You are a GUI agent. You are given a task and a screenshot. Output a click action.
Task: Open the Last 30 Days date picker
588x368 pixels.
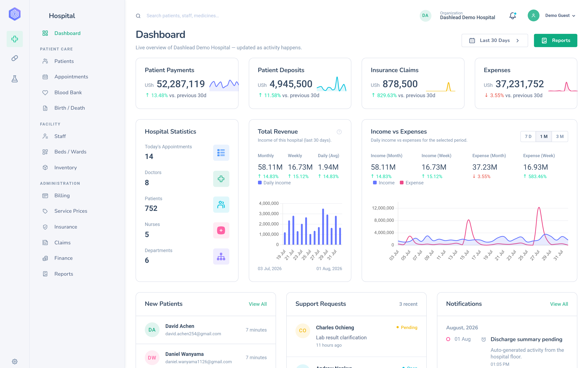click(495, 40)
